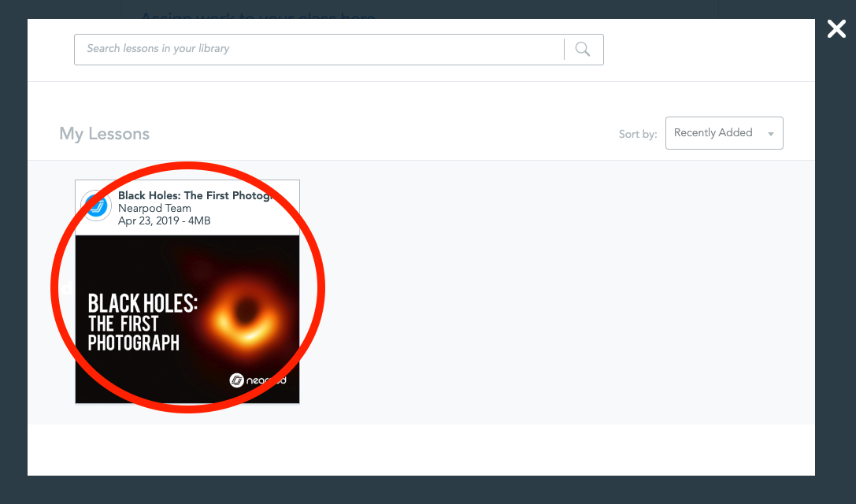Click the Nearpod logo on lesson thumbnail

coord(258,380)
